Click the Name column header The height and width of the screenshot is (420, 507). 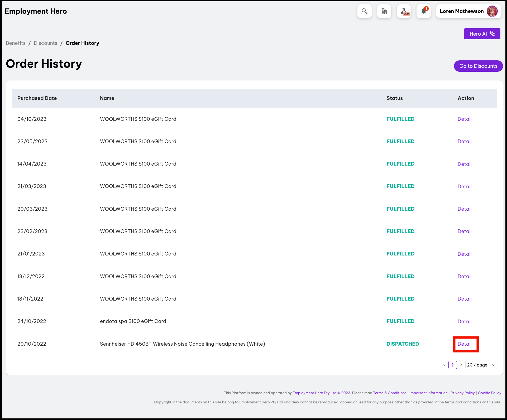click(x=107, y=98)
